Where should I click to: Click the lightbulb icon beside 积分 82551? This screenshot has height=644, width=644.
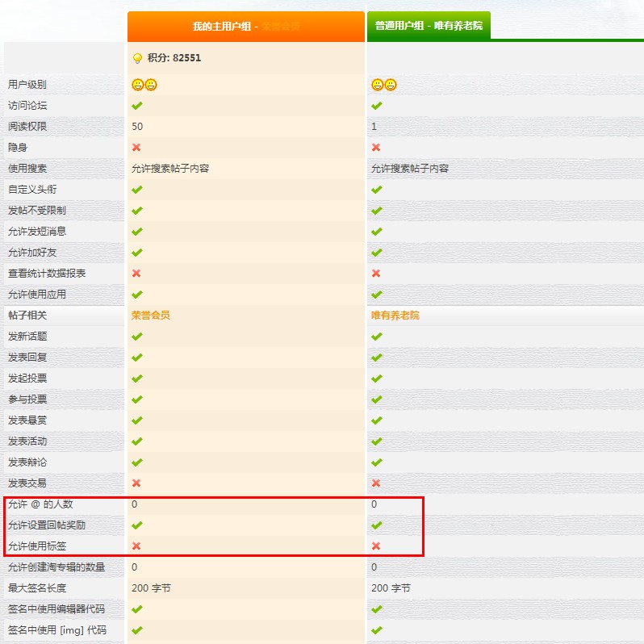tap(137, 58)
